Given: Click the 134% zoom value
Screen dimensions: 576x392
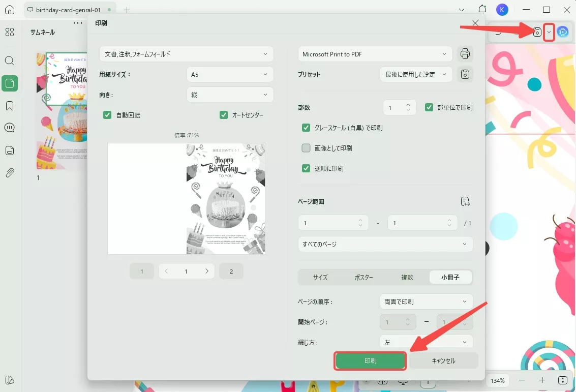Looking at the screenshot, I should coord(498,381).
